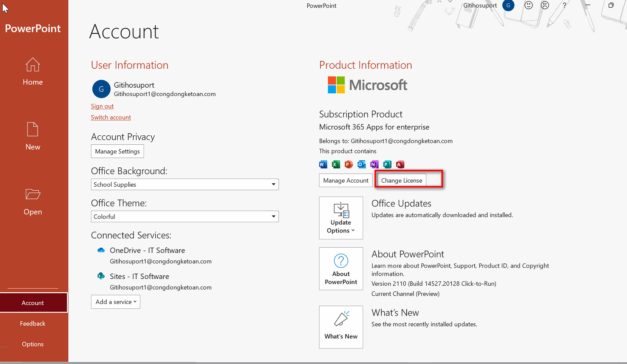This screenshot has height=364, width=627.
Task: Click the What's New button
Action: point(341,327)
